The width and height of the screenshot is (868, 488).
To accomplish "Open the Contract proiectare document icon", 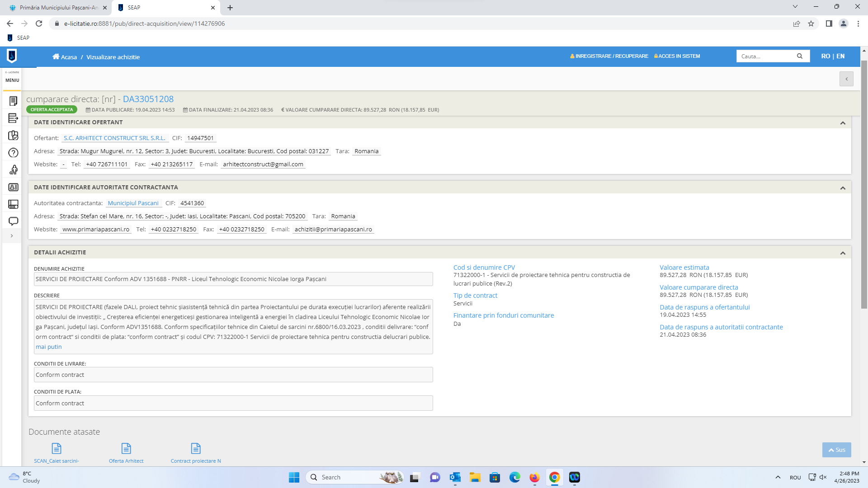I will tap(196, 448).
